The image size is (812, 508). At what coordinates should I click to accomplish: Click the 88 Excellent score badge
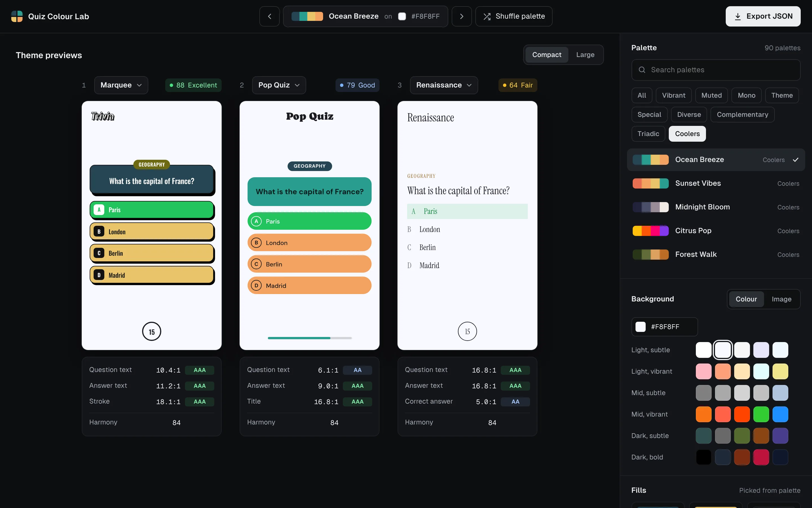[x=193, y=85]
